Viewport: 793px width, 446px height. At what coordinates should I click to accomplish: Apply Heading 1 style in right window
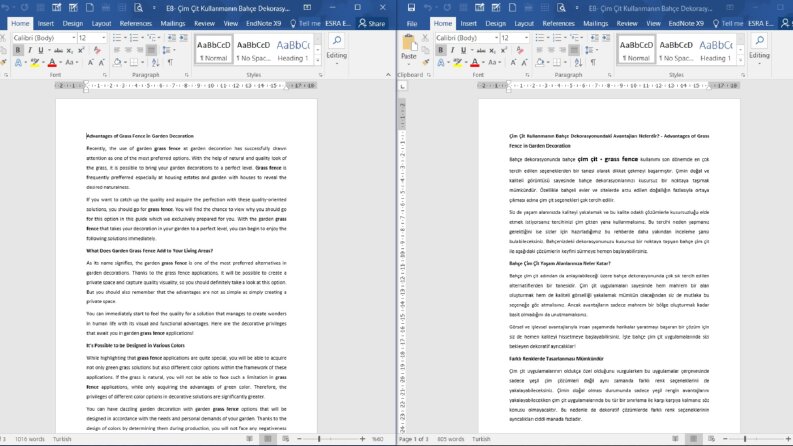click(x=716, y=50)
